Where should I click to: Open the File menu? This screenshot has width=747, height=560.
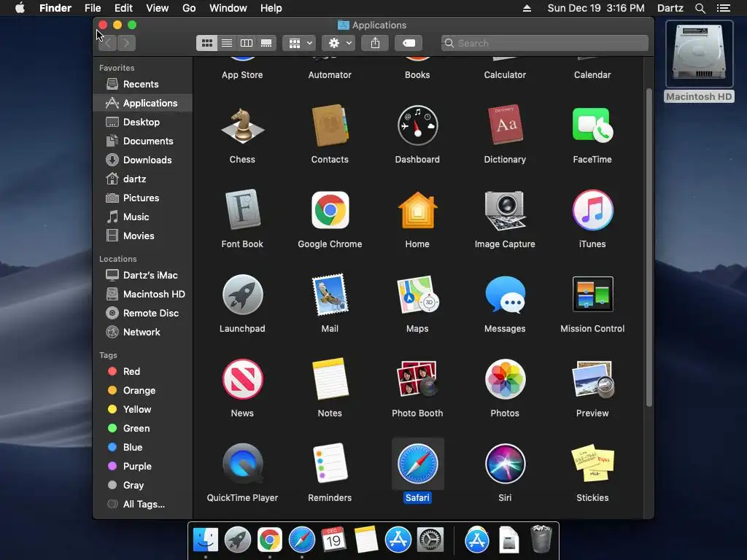click(93, 8)
